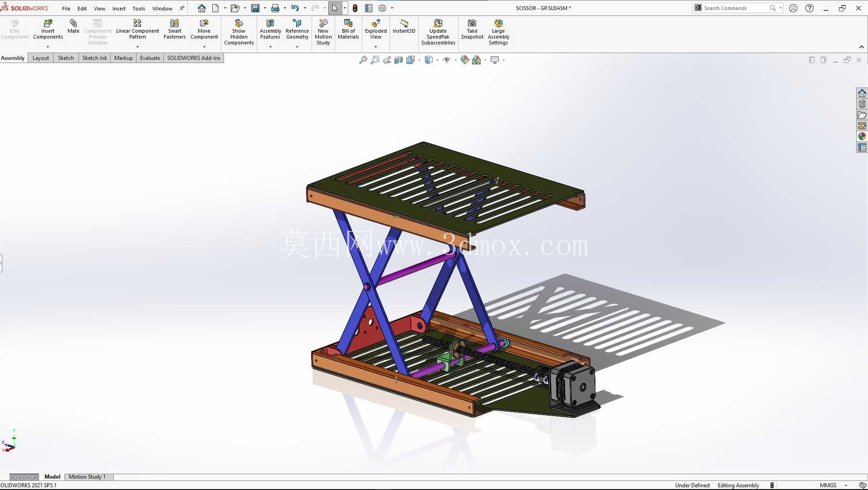Open the View menu
This screenshot has height=490, width=868.
pos(99,9)
